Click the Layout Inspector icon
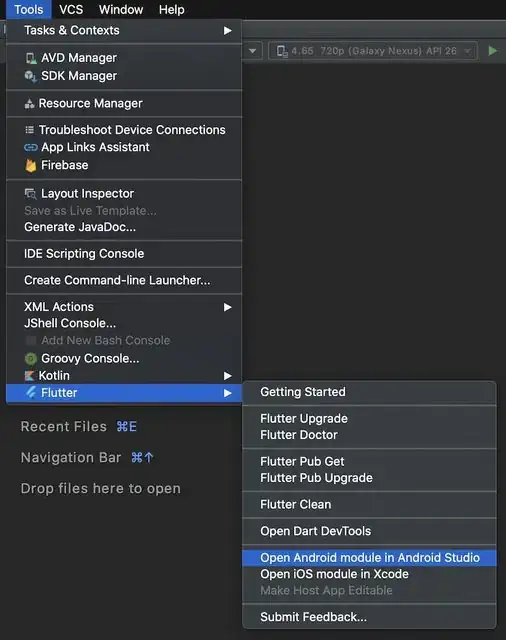Image resolution: width=506 pixels, height=640 pixels. [31, 193]
